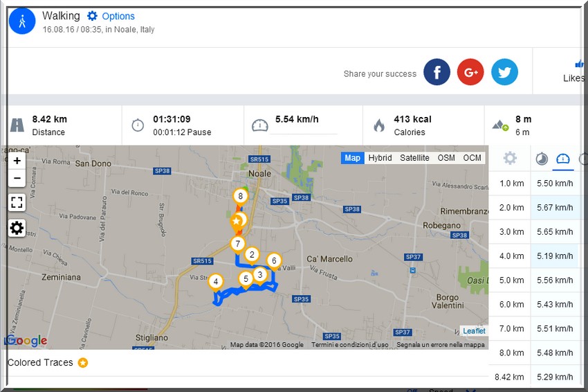Zoom in on the map
The image size is (588, 392).
tap(17, 161)
